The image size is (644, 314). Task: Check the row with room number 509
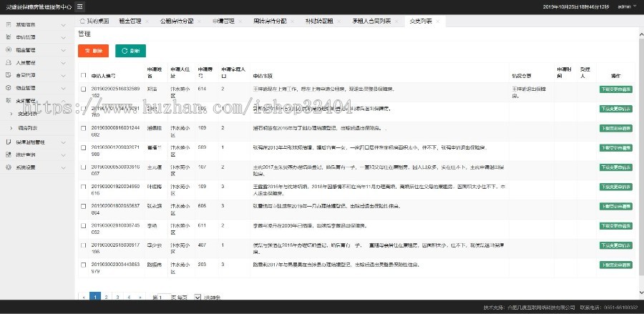click(84, 148)
